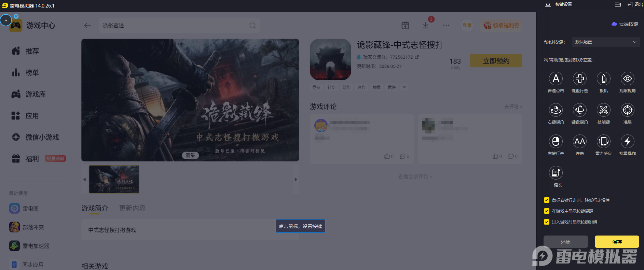Open the calendar check-in icon
Screen dimensions: 644x270
click(x=406, y=25)
